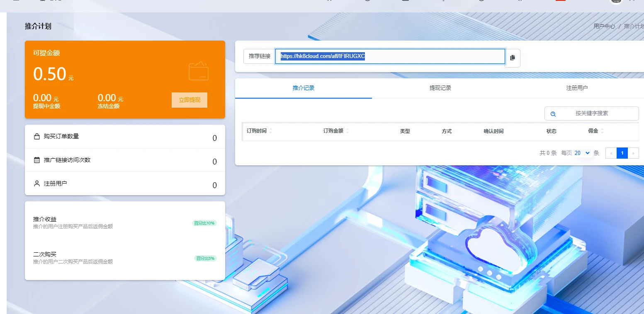Go to the previous page with « button
The height and width of the screenshot is (314, 644).
[611, 153]
